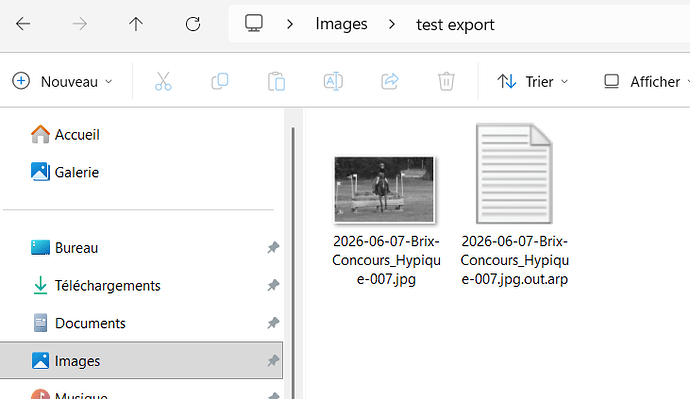Go up one folder level

[136, 24]
